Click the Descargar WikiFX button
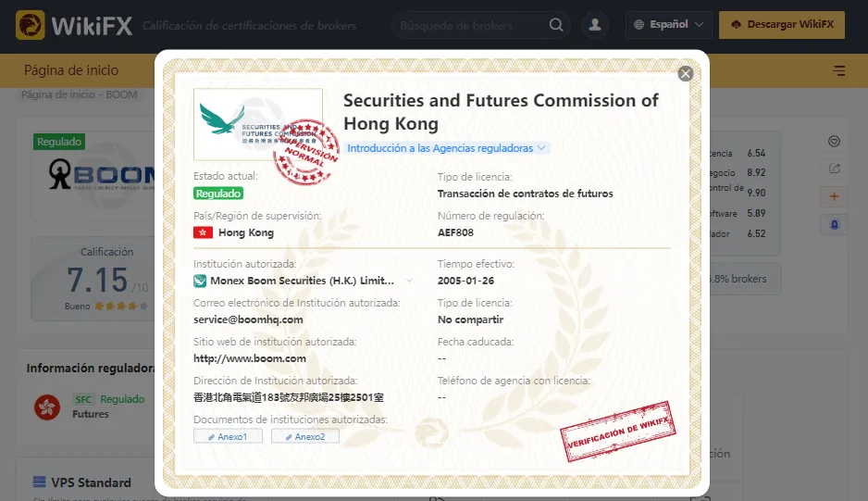The height and width of the screenshot is (501, 868). click(782, 25)
